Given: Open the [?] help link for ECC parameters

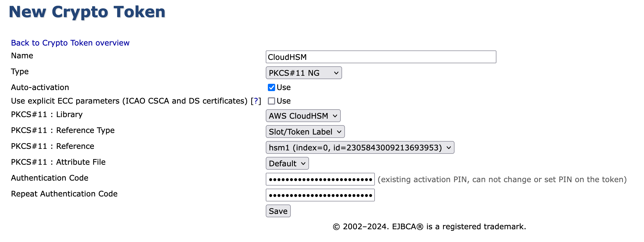Looking at the screenshot, I should [x=256, y=101].
